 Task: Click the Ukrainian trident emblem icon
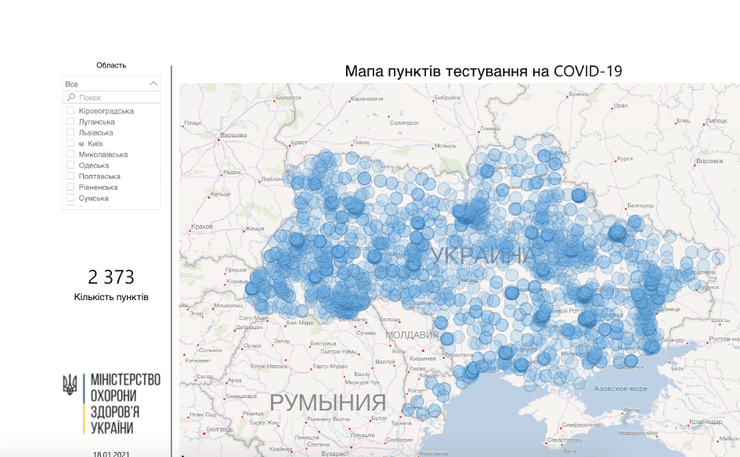pyautogui.click(x=70, y=385)
